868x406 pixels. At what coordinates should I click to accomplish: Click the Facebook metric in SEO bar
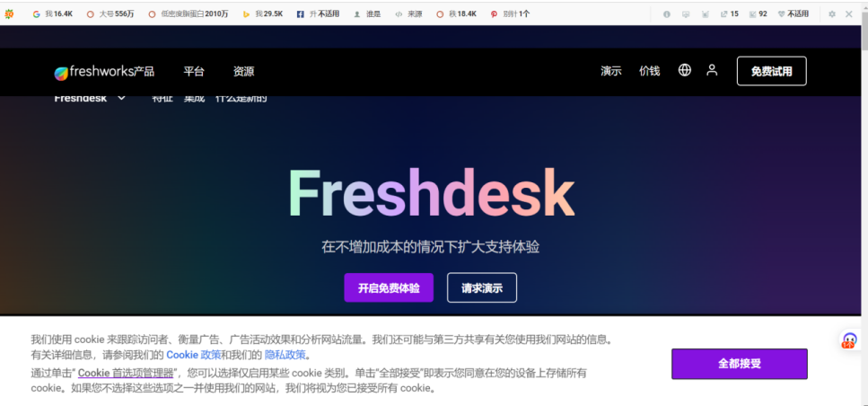point(318,14)
